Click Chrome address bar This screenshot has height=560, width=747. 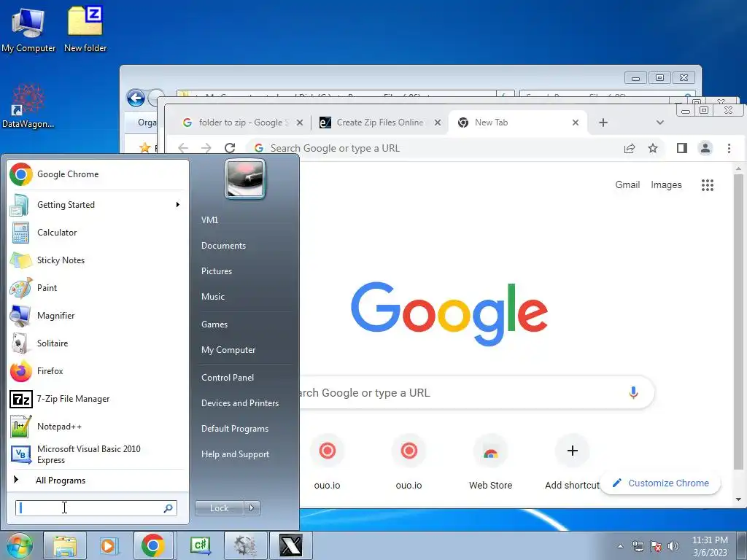(x=438, y=148)
